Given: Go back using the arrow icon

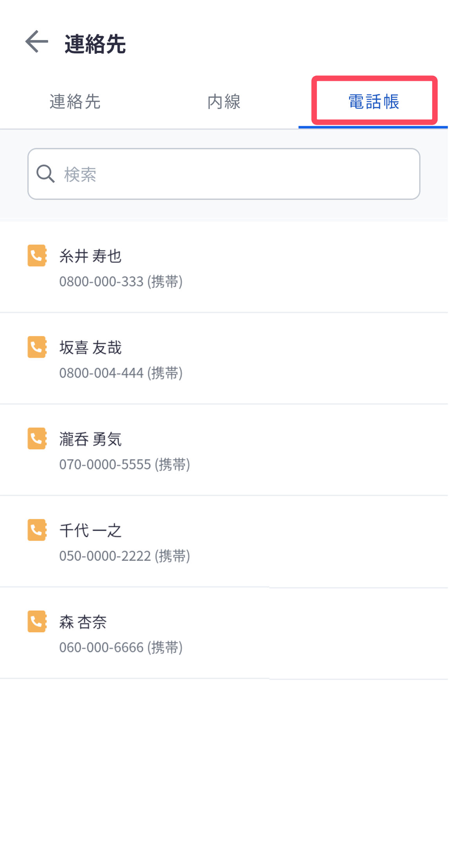Looking at the screenshot, I should [37, 42].
